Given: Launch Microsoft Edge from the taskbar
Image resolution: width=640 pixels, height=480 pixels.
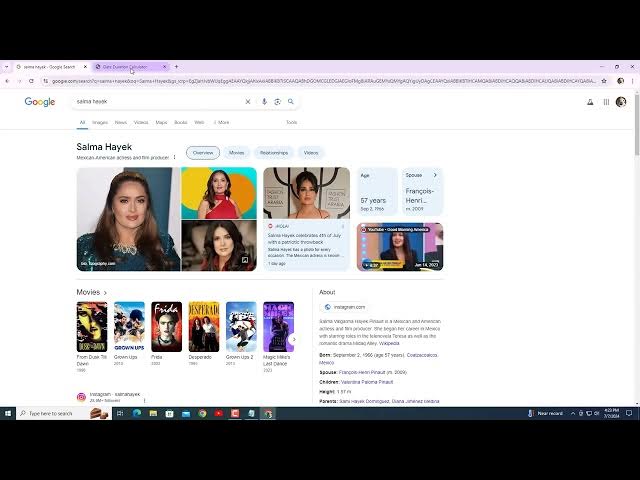Looking at the screenshot, I should click(x=137, y=413).
